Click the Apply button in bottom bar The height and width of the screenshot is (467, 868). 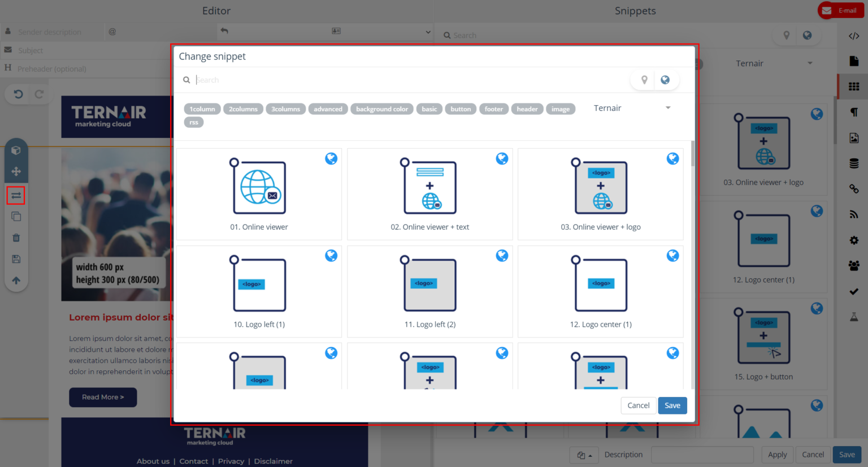777,455
